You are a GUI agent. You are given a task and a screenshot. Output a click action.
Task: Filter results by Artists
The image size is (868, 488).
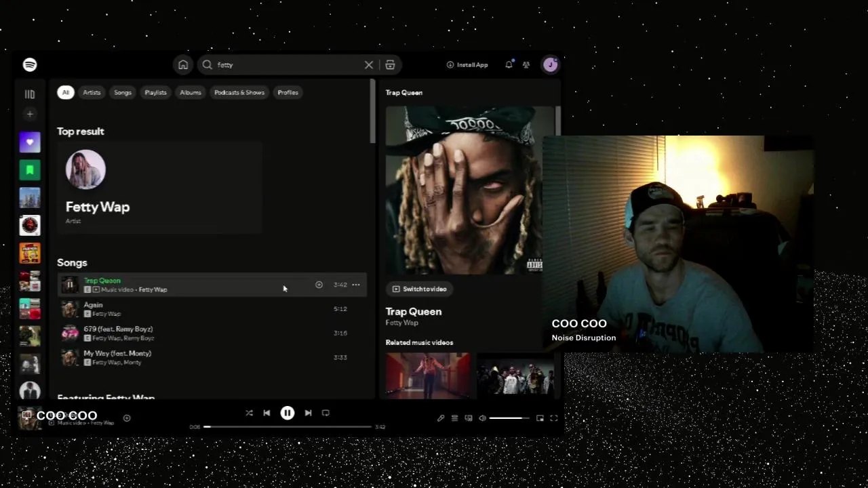[x=92, y=92]
